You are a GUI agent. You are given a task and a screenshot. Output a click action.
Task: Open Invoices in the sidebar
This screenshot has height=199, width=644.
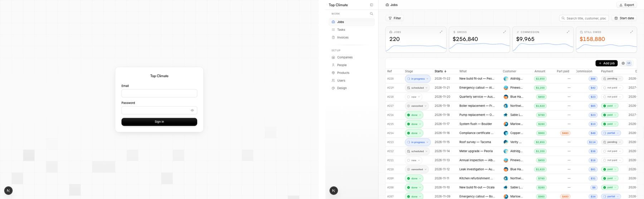(352, 38)
